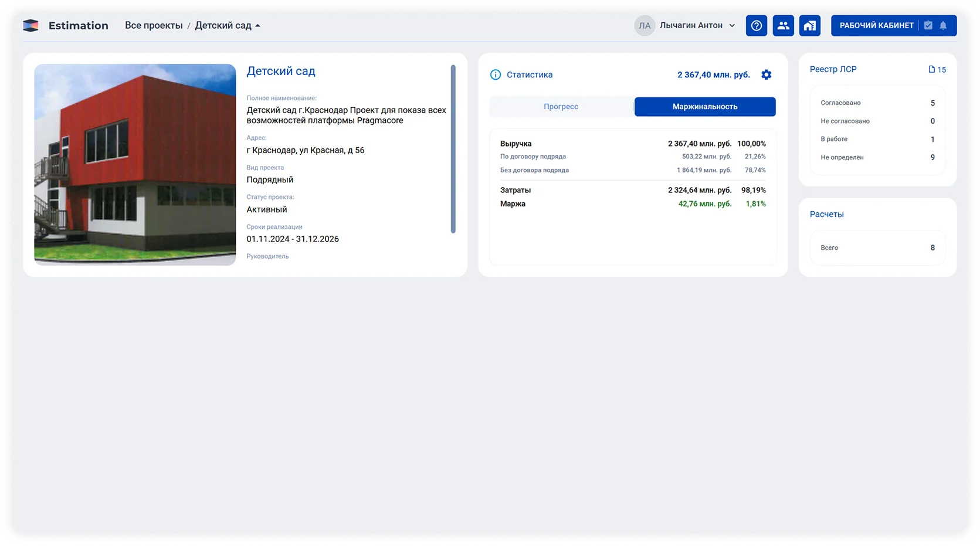Viewport: 980px width, 546px height.
Task: Switch to the Прогресс tab
Action: (x=561, y=107)
